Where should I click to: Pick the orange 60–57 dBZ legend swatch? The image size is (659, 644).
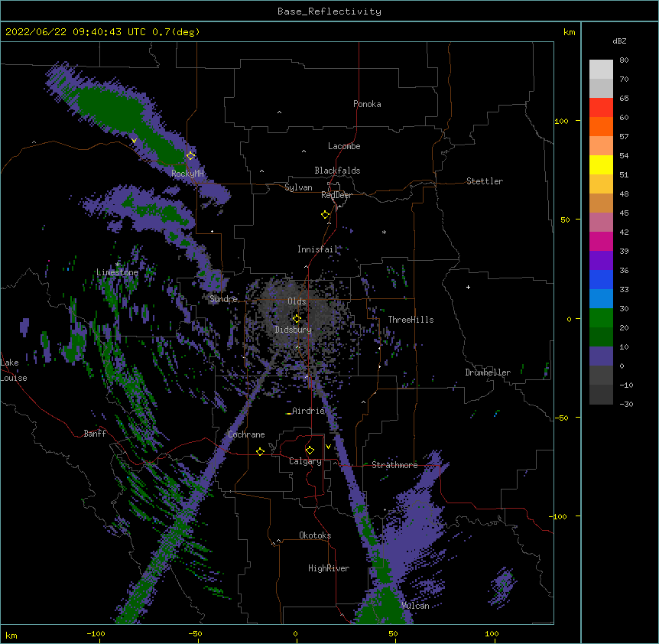(601, 127)
